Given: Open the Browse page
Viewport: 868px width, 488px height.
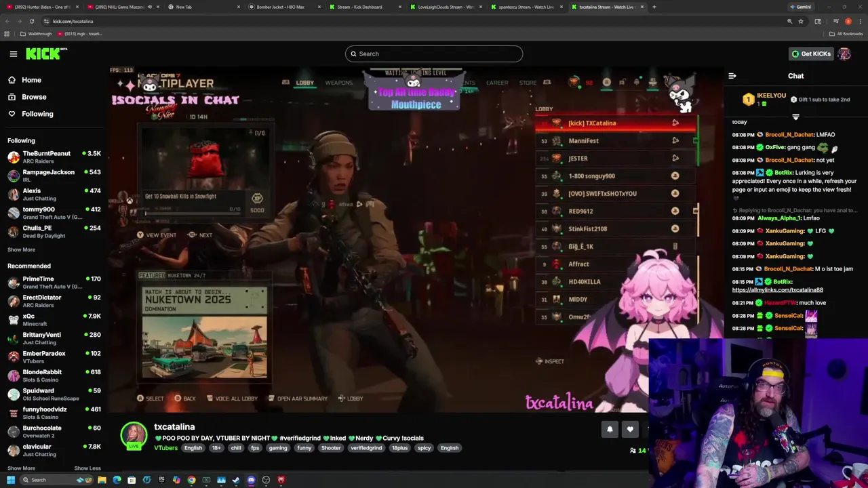Looking at the screenshot, I should 34,97.
